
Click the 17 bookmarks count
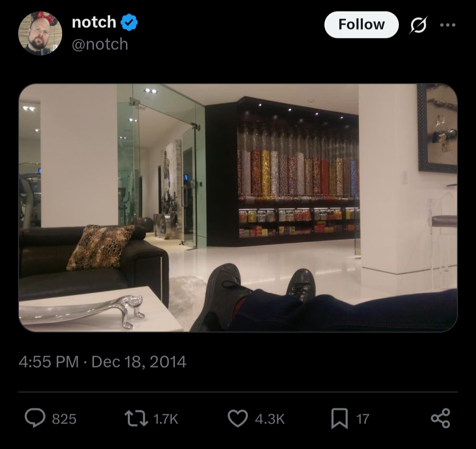pos(362,419)
